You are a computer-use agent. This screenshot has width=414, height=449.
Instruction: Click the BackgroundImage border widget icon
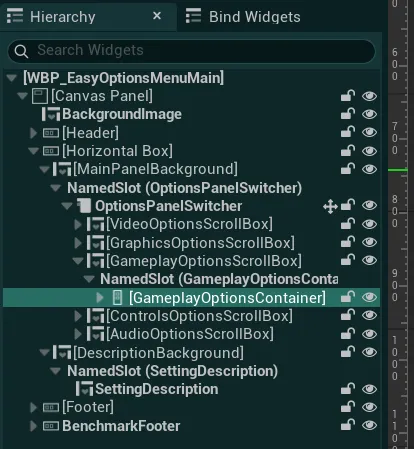(x=51, y=114)
